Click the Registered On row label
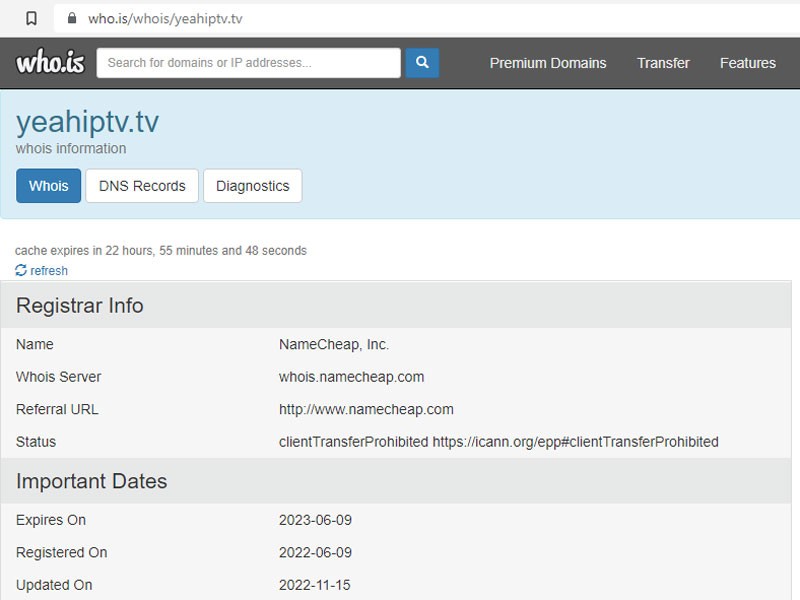The height and width of the screenshot is (600, 800). click(62, 553)
